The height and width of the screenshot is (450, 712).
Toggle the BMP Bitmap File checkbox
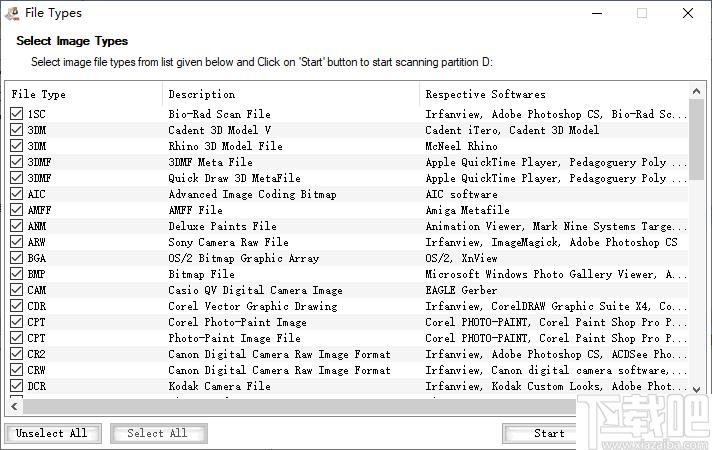17,274
